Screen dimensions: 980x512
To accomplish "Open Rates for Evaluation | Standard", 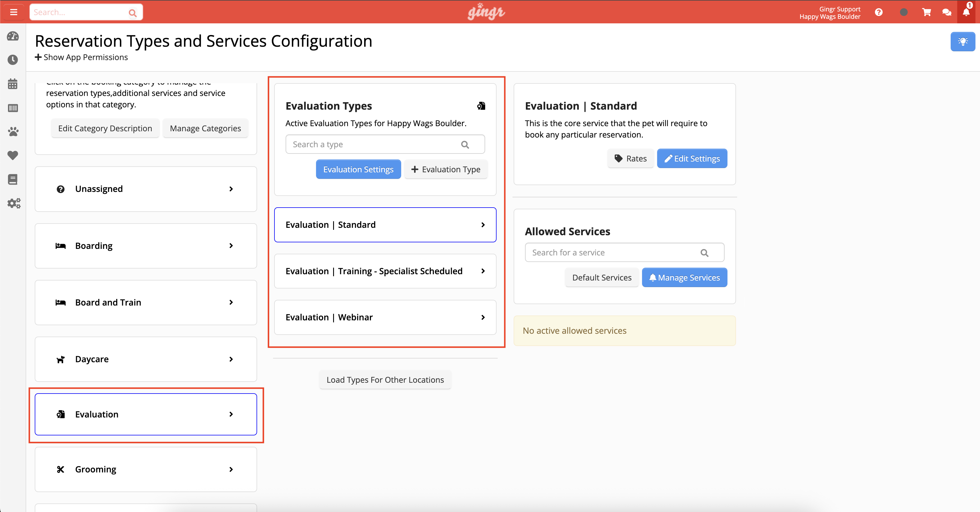I will click(x=631, y=159).
